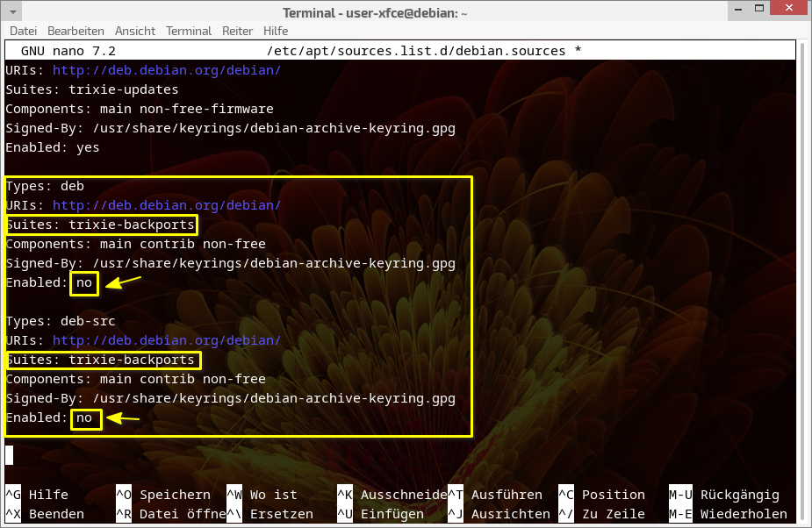Maximize the terminal window
This screenshot has width=812, height=528.
[x=759, y=8]
